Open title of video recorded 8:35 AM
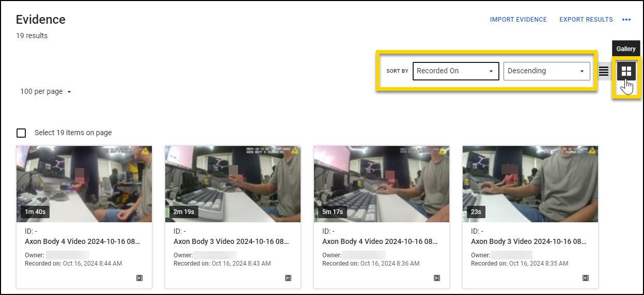The height and width of the screenshot is (295, 644). (x=529, y=241)
